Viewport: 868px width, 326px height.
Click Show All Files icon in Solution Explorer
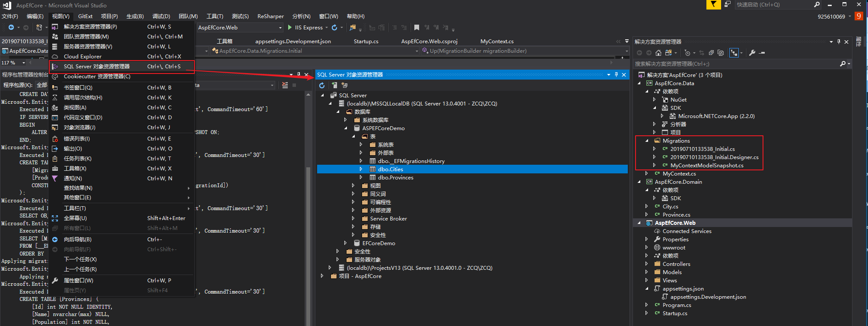click(720, 53)
